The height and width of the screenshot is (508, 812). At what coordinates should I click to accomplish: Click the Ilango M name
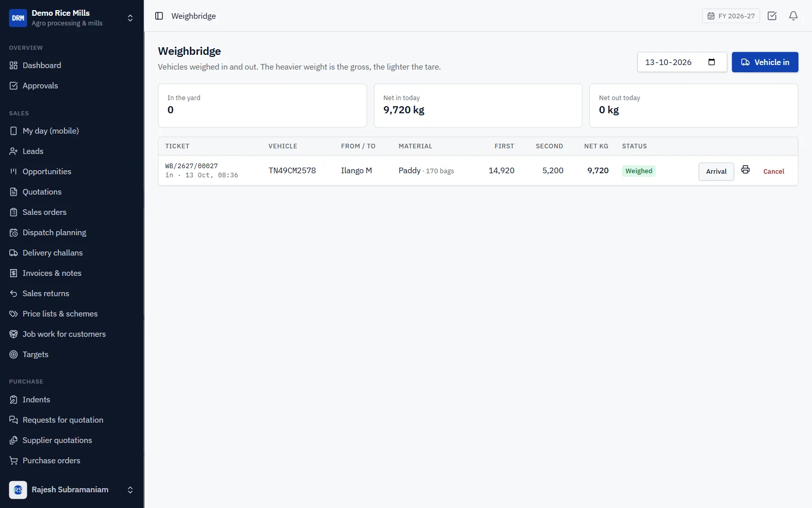pos(356,171)
